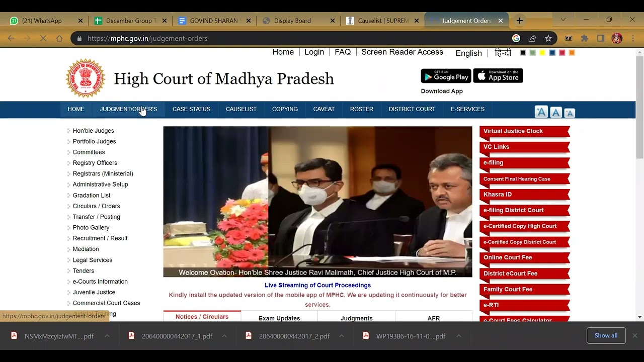Select the black color theme swatch

(523, 53)
